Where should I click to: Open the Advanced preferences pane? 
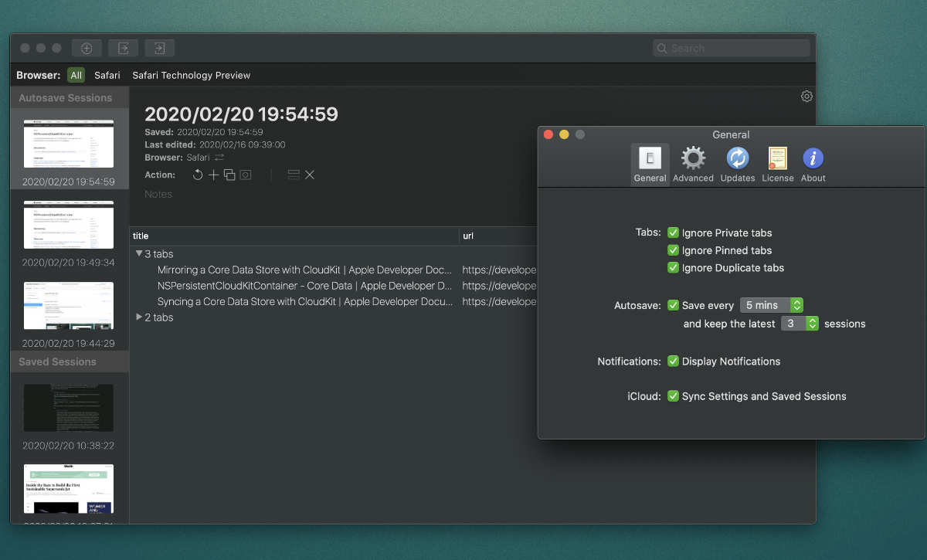(x=693, y=165)
